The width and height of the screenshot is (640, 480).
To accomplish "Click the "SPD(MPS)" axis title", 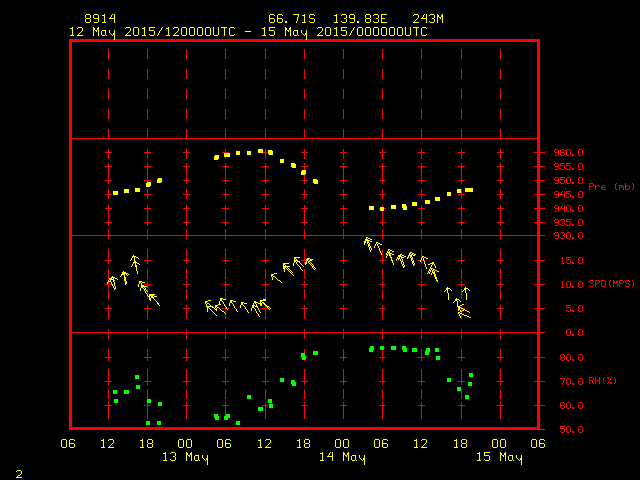I will pos(611,284).
